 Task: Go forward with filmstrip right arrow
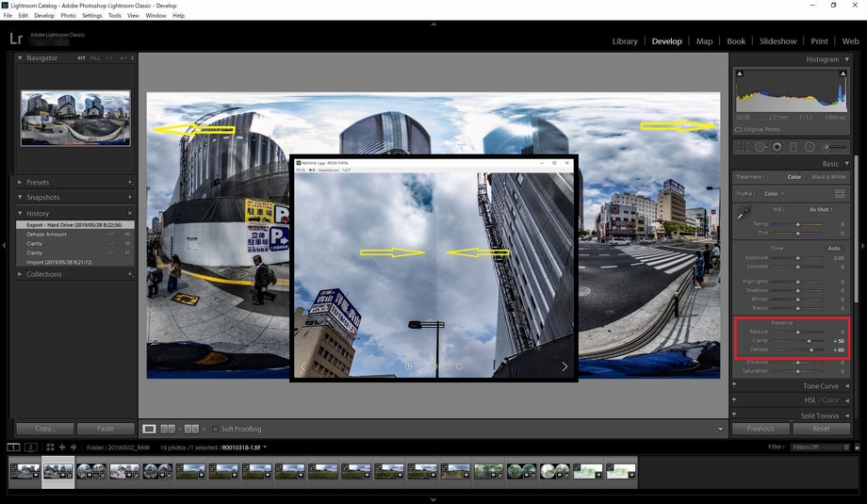(x=73, y=447)
